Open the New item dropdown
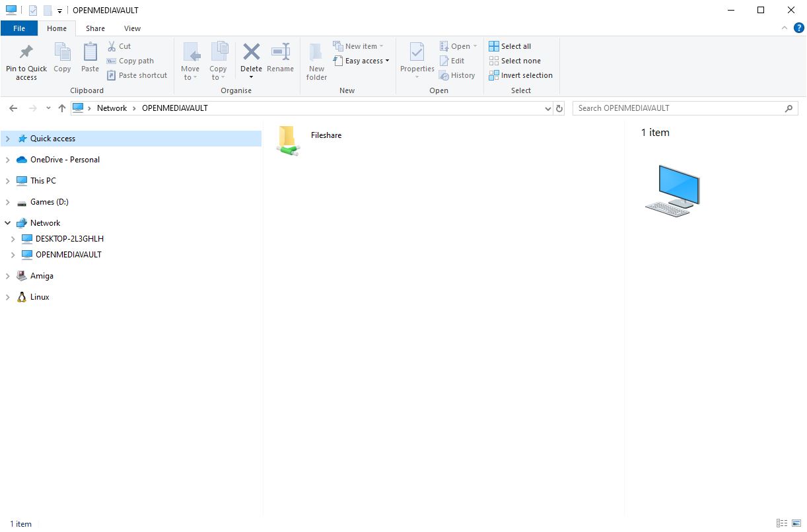807x532 pixels. 358,46
